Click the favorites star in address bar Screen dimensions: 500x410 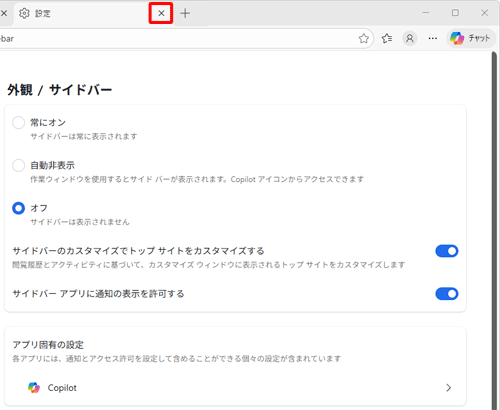coord(364,39)
